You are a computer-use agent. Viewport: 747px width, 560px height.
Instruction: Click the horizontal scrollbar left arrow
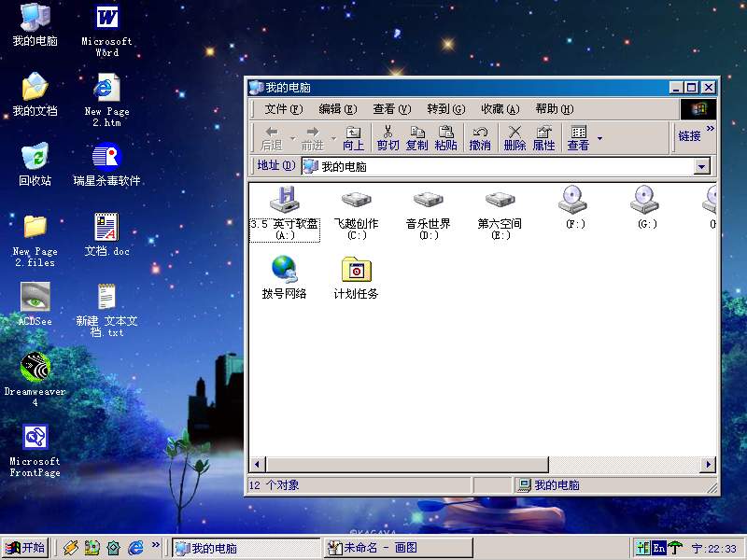pos(258,464)
